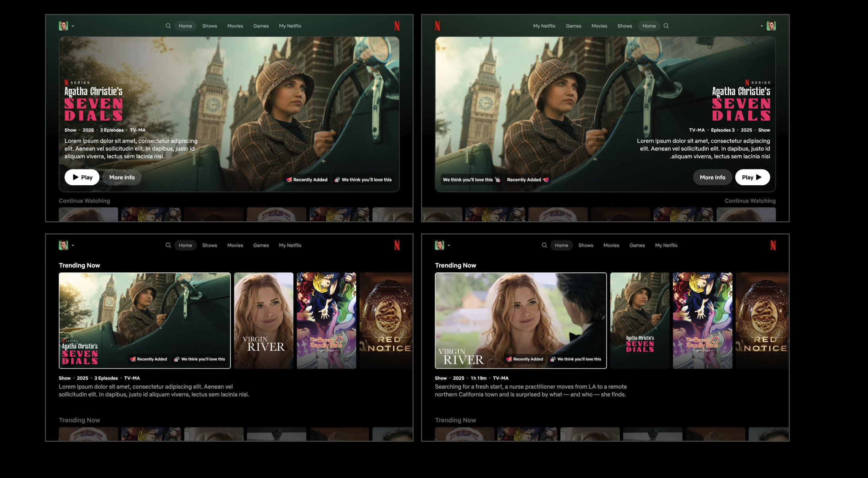Click Recently Added badge in top-right RTL hero

click(527, 180)
